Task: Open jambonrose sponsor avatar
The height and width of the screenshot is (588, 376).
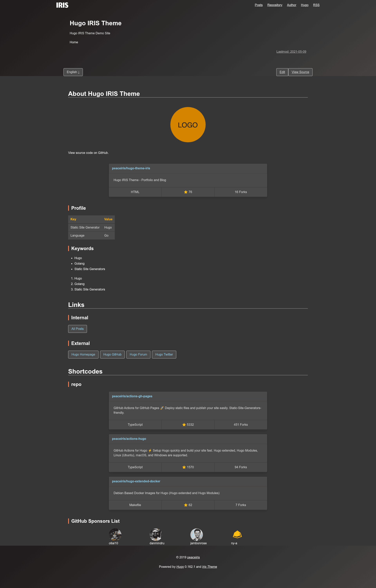Action: (197, 534)
